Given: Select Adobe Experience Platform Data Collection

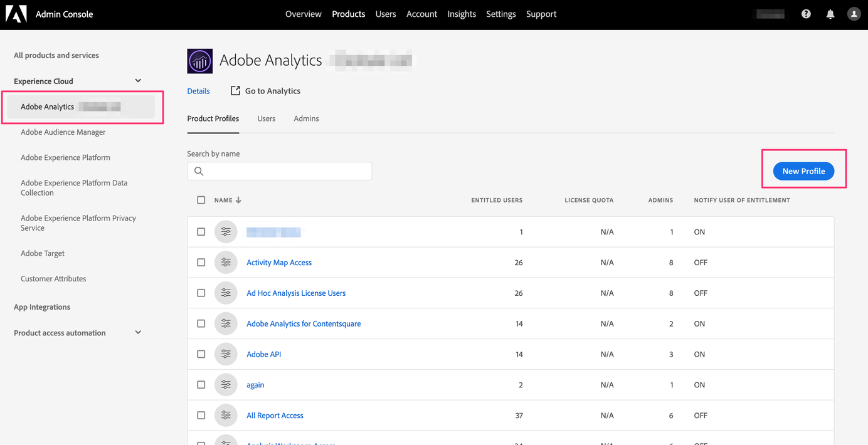Looking at the screenshot, I should [x=74, y=188].
